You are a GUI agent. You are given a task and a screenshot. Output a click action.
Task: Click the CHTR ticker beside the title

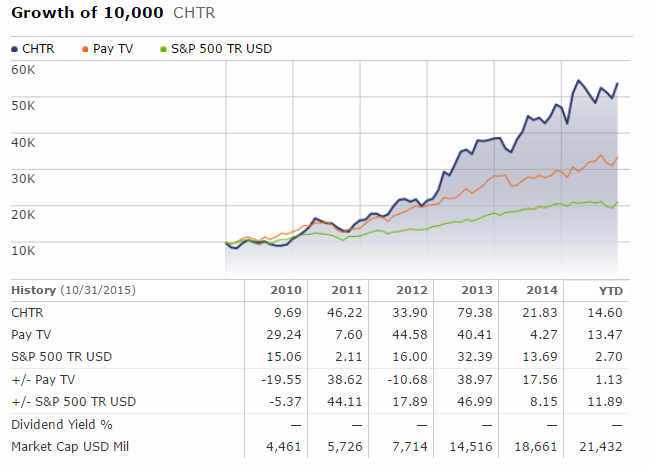coord(194,13)
